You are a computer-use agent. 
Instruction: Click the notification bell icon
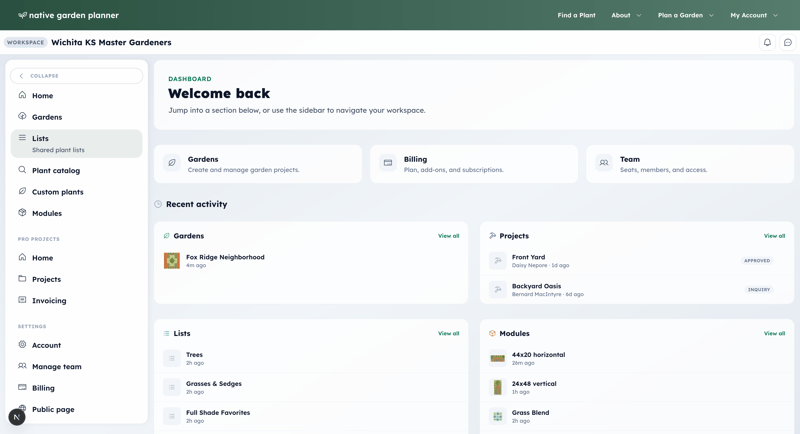tap(767, 43)
